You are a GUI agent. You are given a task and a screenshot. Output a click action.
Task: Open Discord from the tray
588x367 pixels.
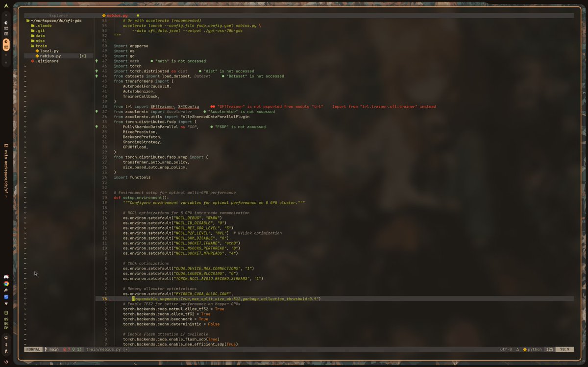(x=6, y=277)
